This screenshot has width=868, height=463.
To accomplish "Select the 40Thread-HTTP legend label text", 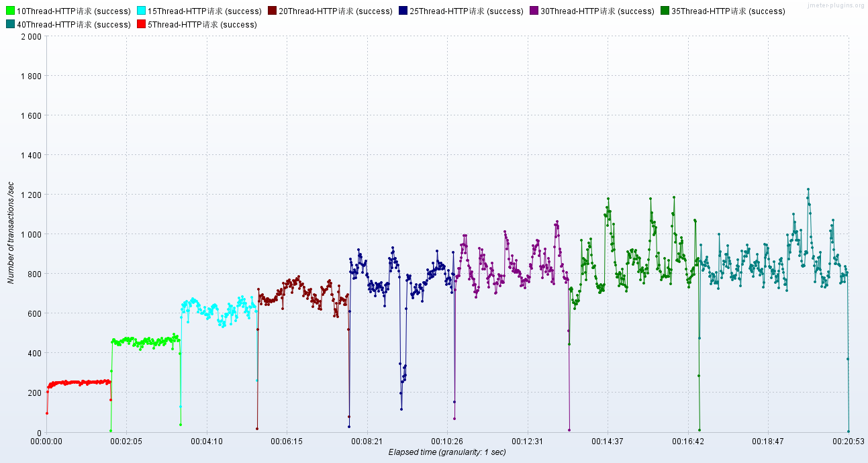I will pyautogui.click(x=73, y=25).
